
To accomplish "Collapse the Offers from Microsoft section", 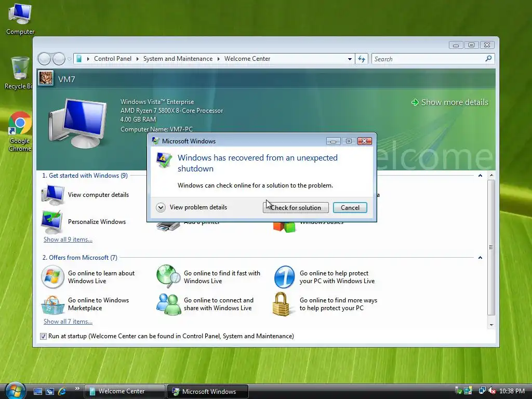I will [x=480, y=258].
